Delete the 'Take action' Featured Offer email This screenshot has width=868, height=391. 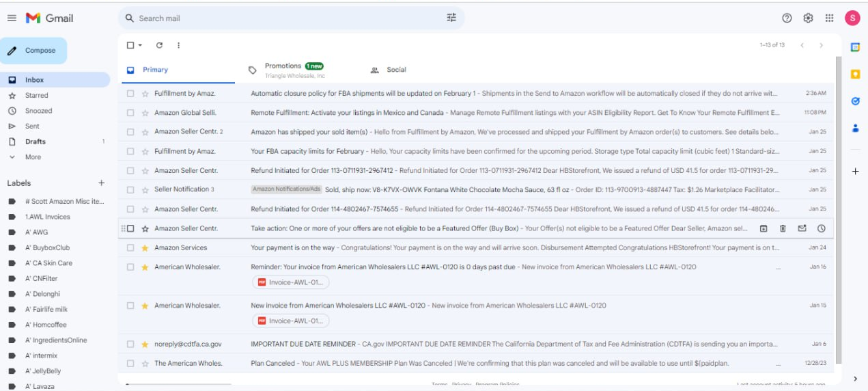(x=783, y=228)
